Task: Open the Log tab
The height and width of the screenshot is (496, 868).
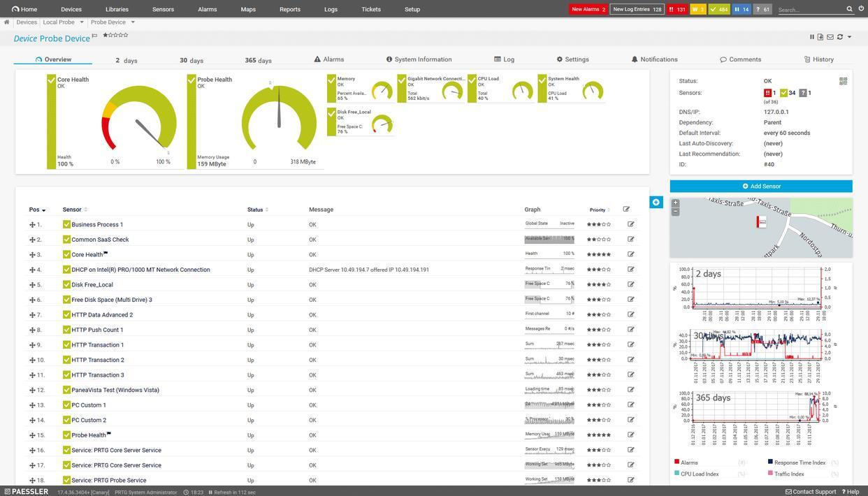Action: 505,59
